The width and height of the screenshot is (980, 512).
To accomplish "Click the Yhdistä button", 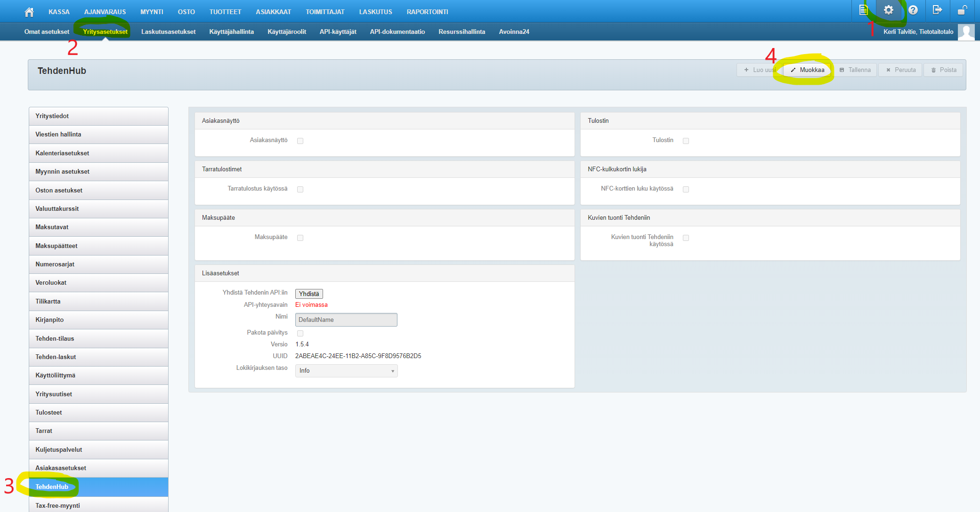I will 309,294.
